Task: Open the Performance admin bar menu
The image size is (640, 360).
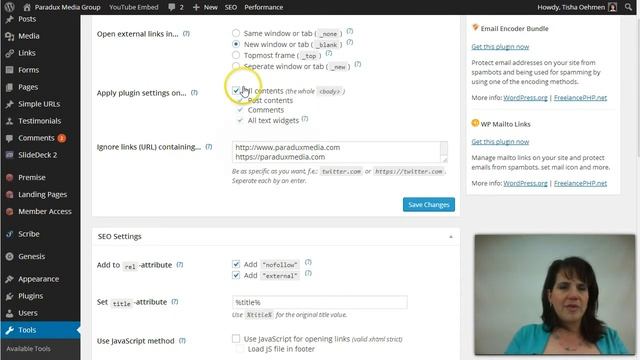Action: coord(264,7)
